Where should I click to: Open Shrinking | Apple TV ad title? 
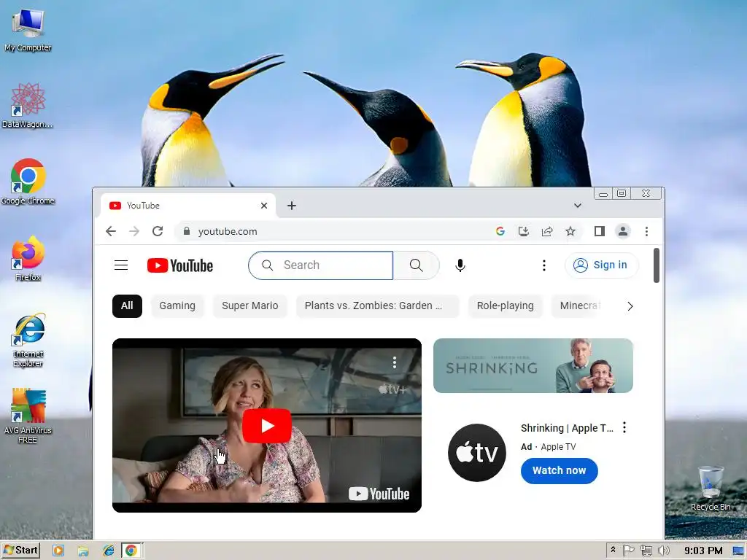[x=567, y=428]
